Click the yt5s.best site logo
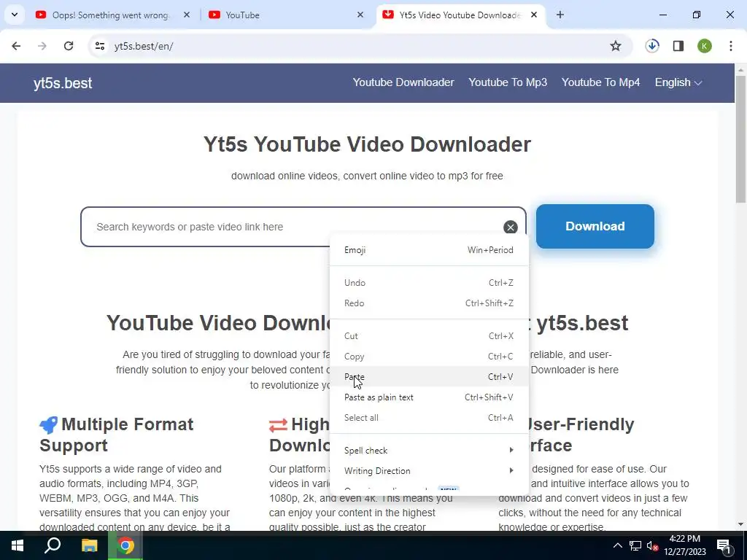The width and height of the screenshot is (747, 560). coord(63,83)
